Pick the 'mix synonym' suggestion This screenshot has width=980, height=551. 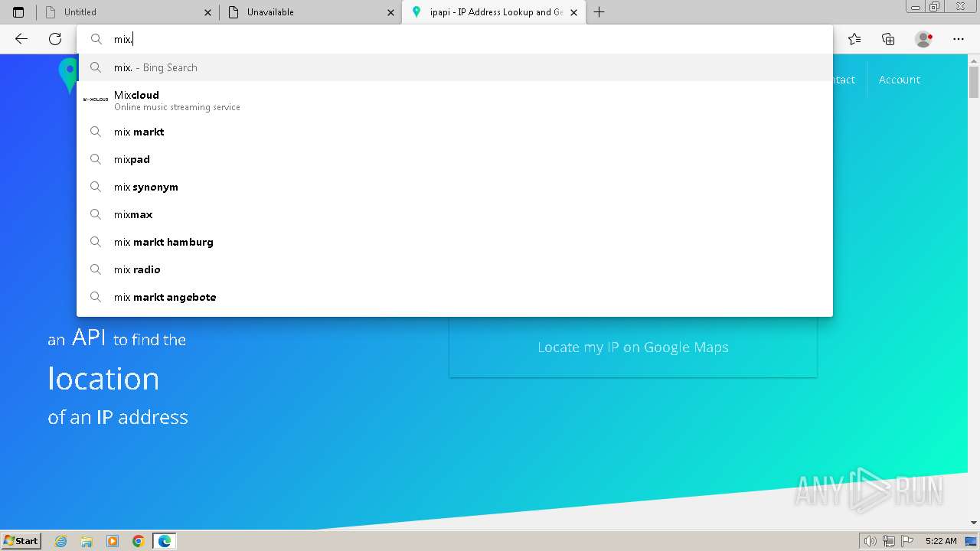point(455,187)
